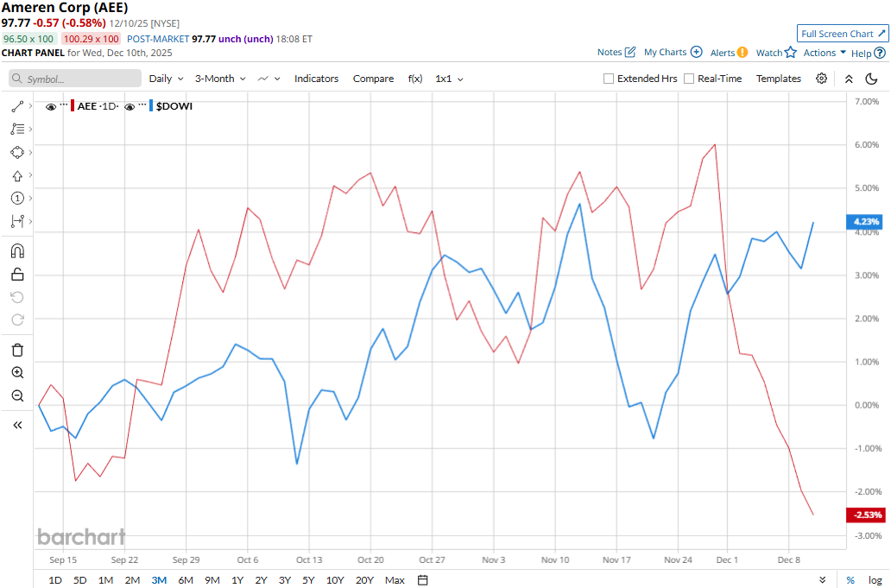
Task: Select 5Y time range
Action: (x=308, y=580)
